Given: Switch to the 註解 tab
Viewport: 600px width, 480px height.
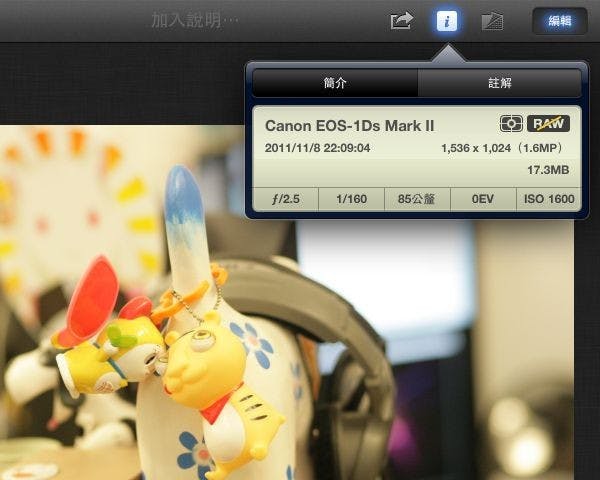Looking at the screenshot, I should click(x=500, y=83).
